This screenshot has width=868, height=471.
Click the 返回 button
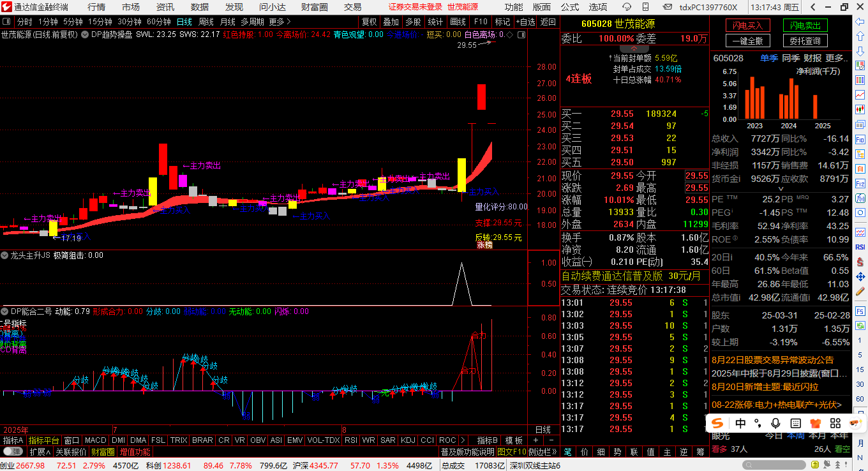coord(548,22)
